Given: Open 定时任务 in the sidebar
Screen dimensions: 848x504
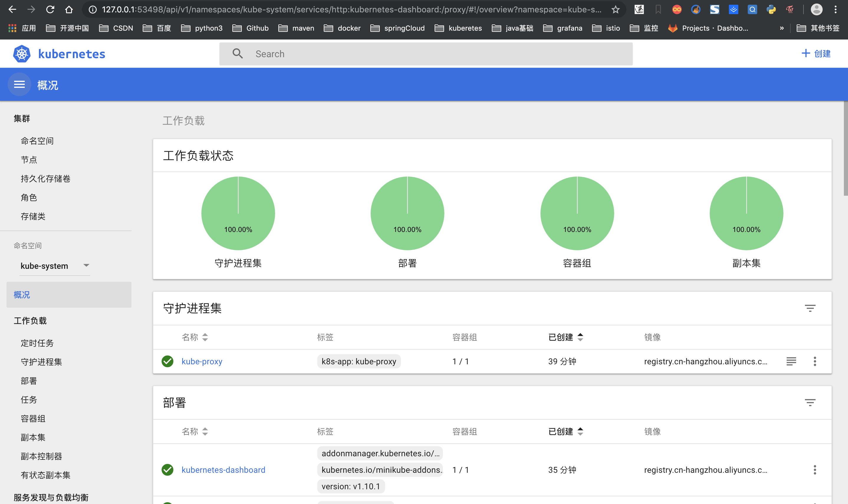Looking at the screenshot, I should [37, 343].
